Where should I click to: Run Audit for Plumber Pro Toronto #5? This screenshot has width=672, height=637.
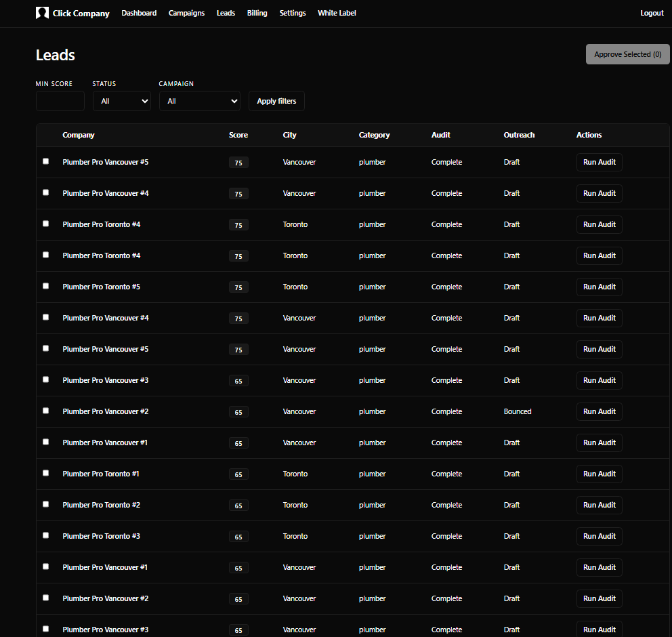tap(599, 287)
